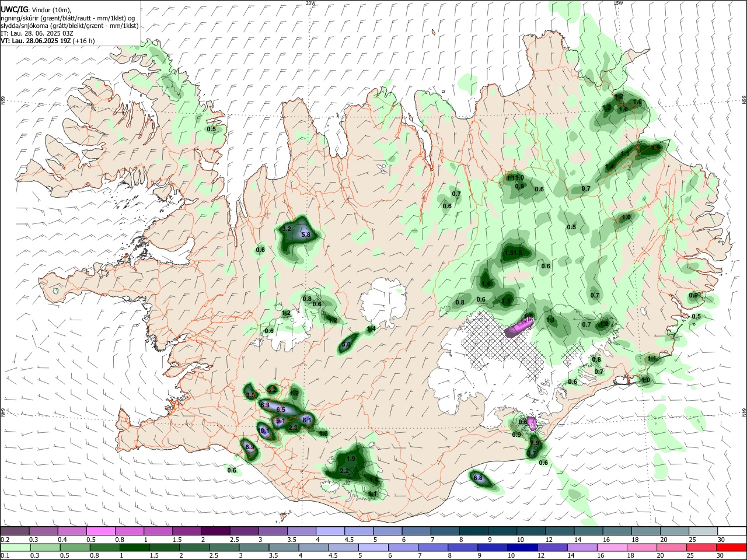
Task: Click the green bottom-legend swatch between 0.5 and 0.8
Action: [75, 547]
